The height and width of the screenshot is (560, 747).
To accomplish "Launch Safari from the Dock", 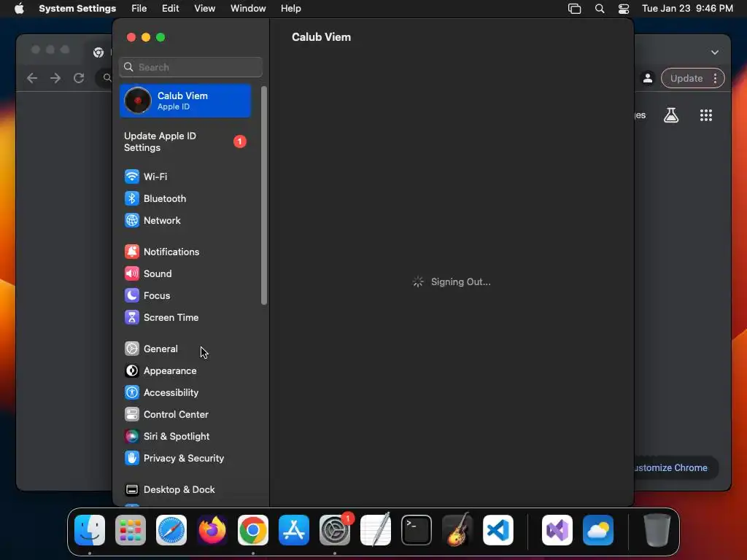I will tap(171, 530).
